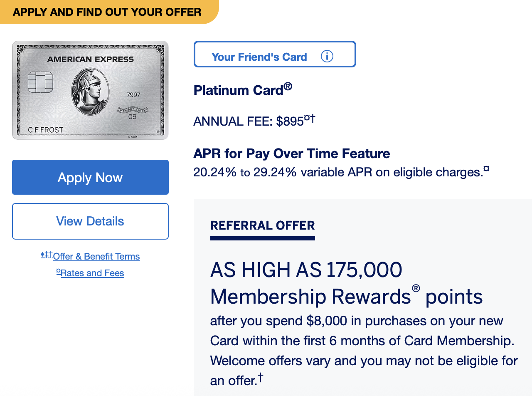Open the Rates and Fees link
532x396 pixels.
92,273
